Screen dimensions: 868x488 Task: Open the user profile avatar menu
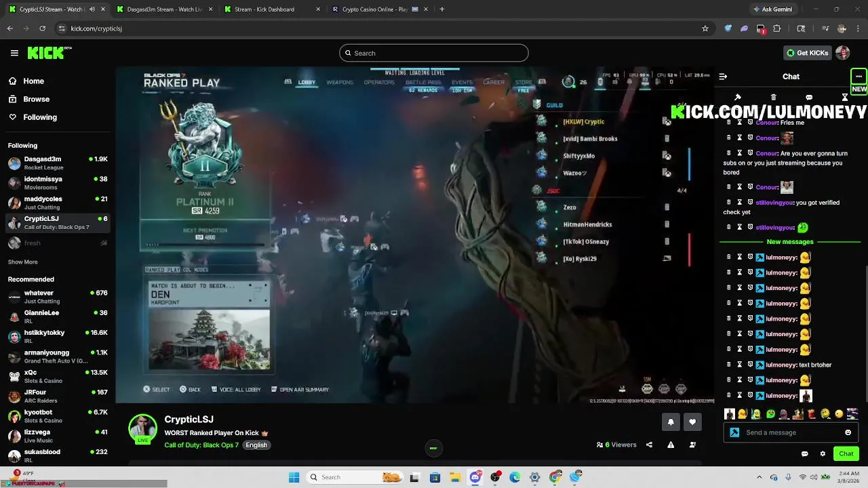point(843,53)
